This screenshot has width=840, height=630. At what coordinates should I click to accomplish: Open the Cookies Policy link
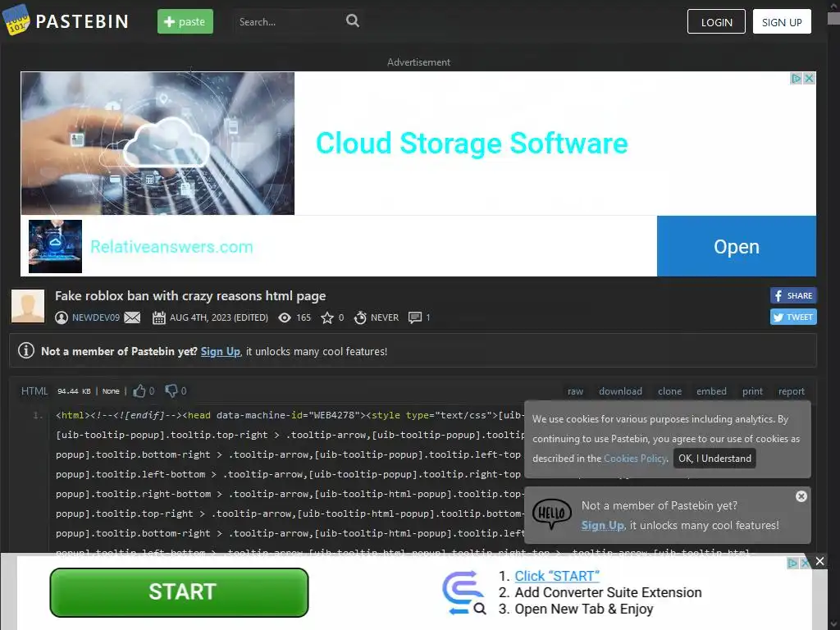[635, 459]
